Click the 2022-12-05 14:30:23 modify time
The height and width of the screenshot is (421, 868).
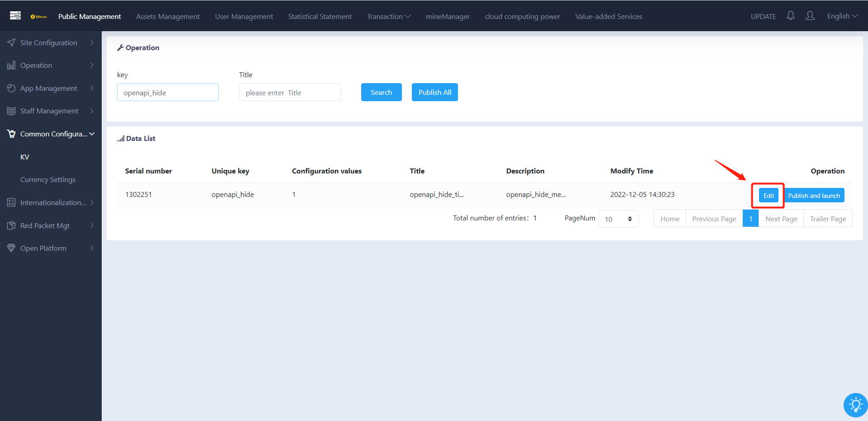coord(642,194)
